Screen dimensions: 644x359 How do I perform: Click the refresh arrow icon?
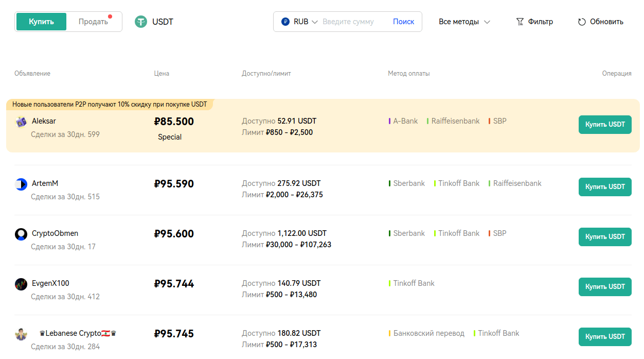(x=582, y=22)
